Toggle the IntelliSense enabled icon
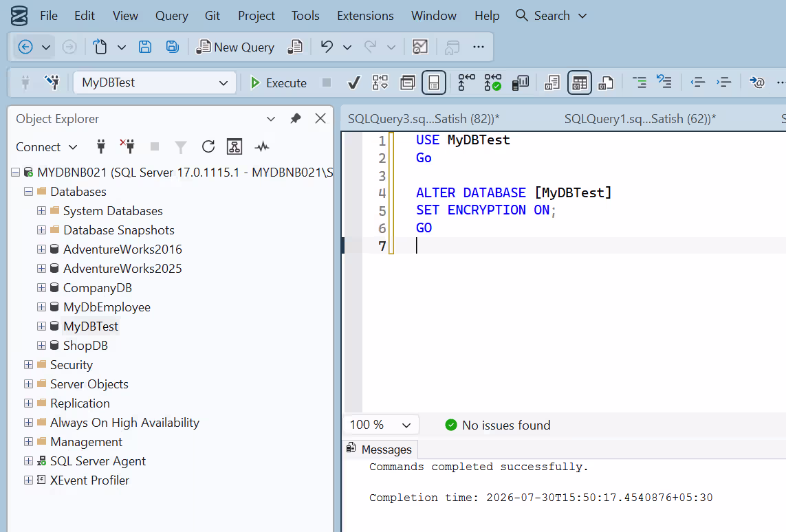Screen dimensions: 786x532 [x=434, y=82]
